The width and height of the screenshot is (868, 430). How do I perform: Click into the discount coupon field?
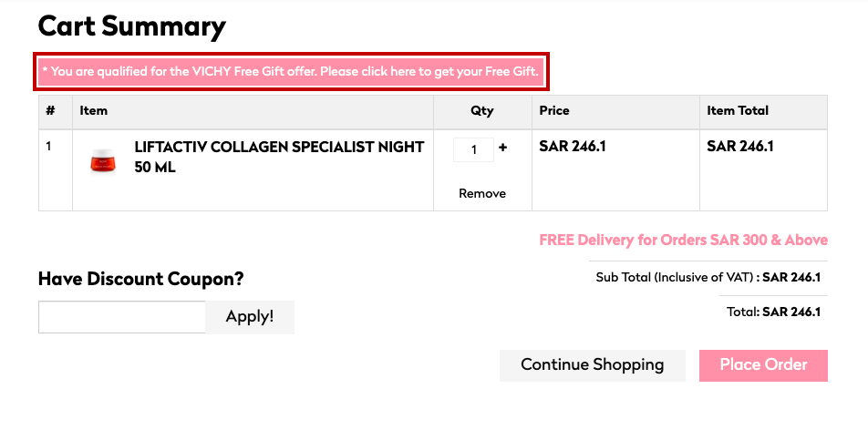coord(122,317)
